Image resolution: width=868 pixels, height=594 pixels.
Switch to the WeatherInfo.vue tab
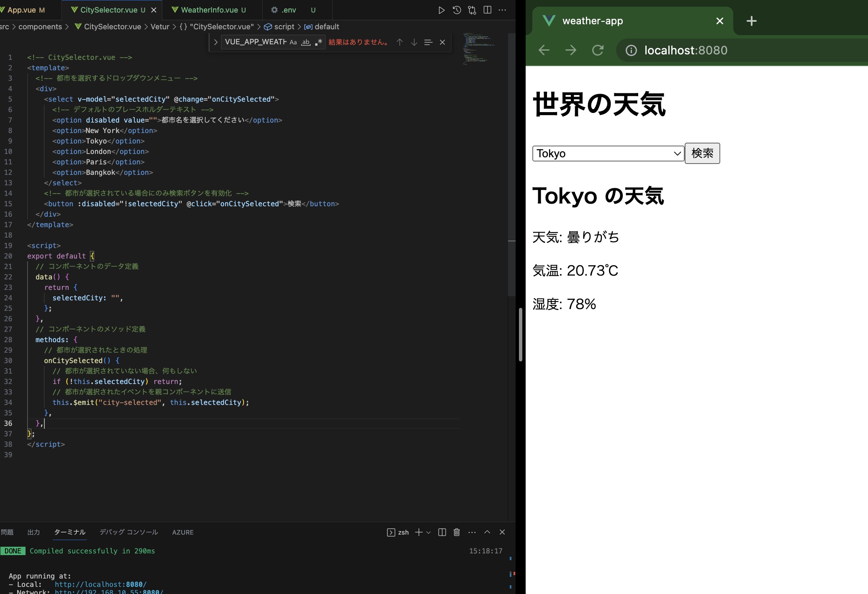[209, 10]
